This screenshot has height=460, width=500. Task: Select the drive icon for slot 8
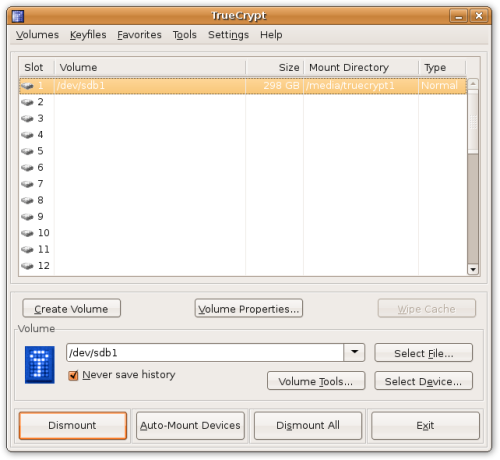(27, 200)
